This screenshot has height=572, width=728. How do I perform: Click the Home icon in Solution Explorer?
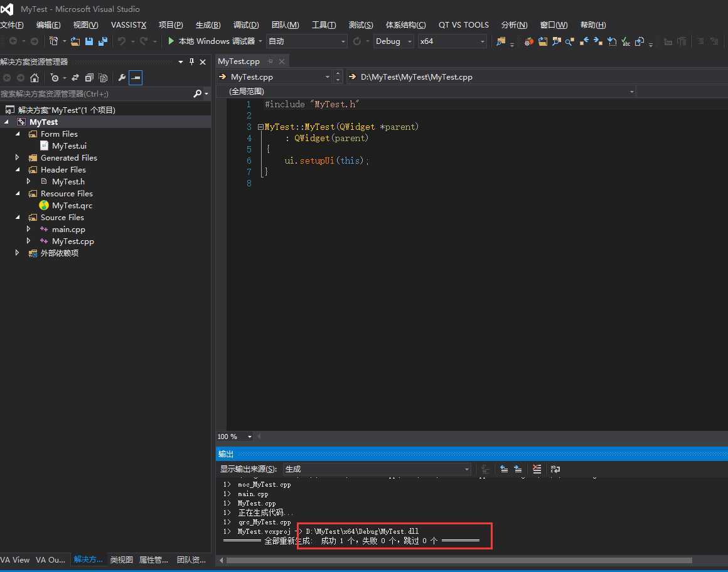(35, 78)
